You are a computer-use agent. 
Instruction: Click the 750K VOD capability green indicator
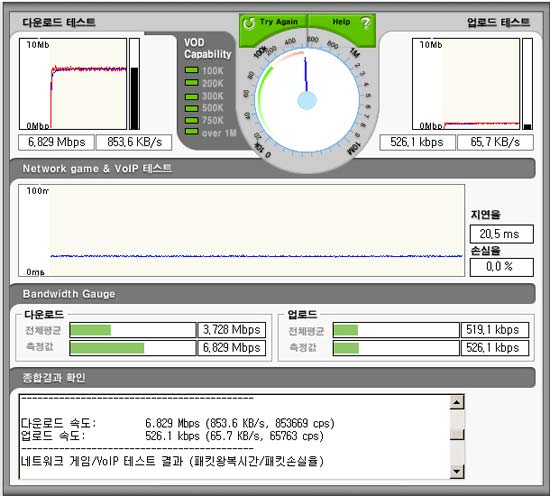click(x=192, y=120)
